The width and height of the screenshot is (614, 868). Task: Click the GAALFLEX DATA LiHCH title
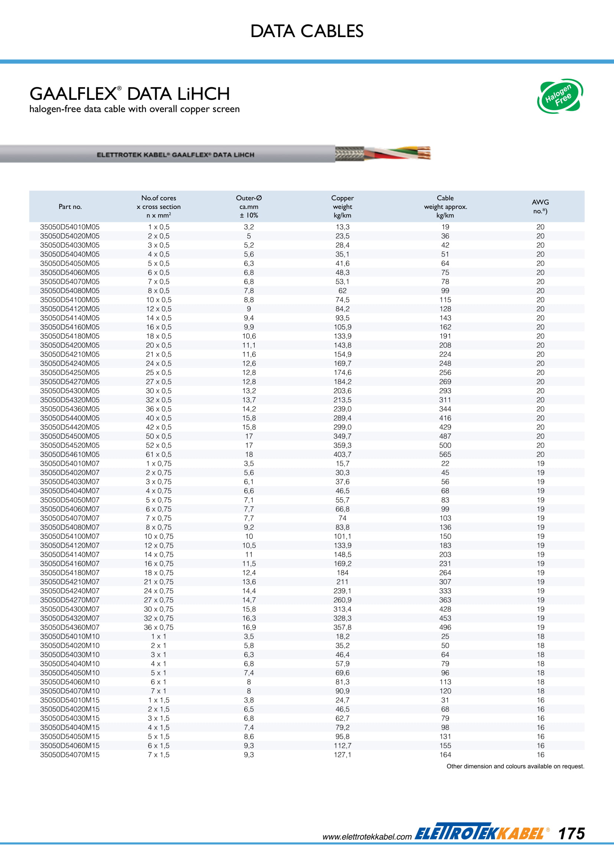pyautogui.click(x=130, y=94)
